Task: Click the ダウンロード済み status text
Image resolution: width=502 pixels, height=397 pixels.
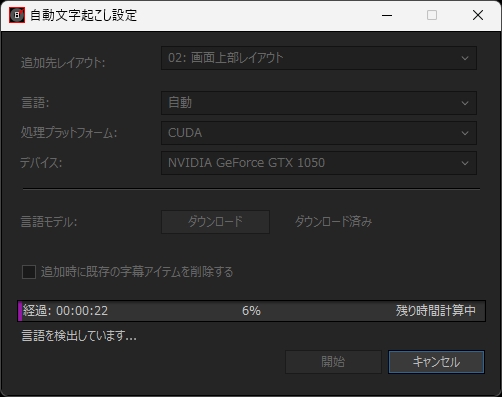Action: click(333, 222)
